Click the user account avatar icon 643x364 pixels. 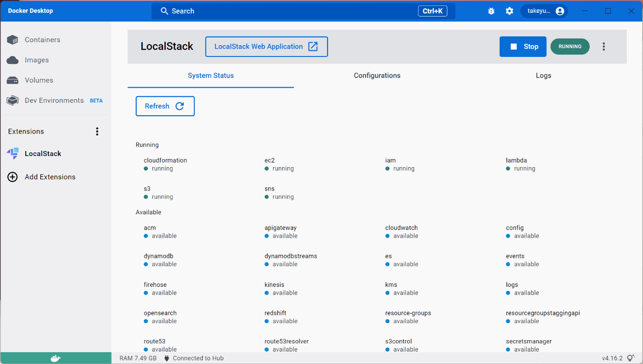[x=559, y=11]
